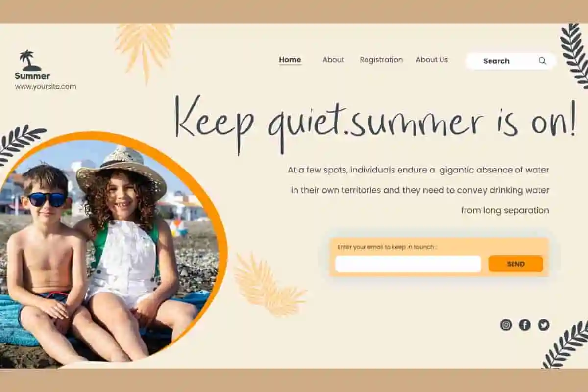Open the Registration nav link
This screenshot has width=588, height=392.
tap(381, 60)
